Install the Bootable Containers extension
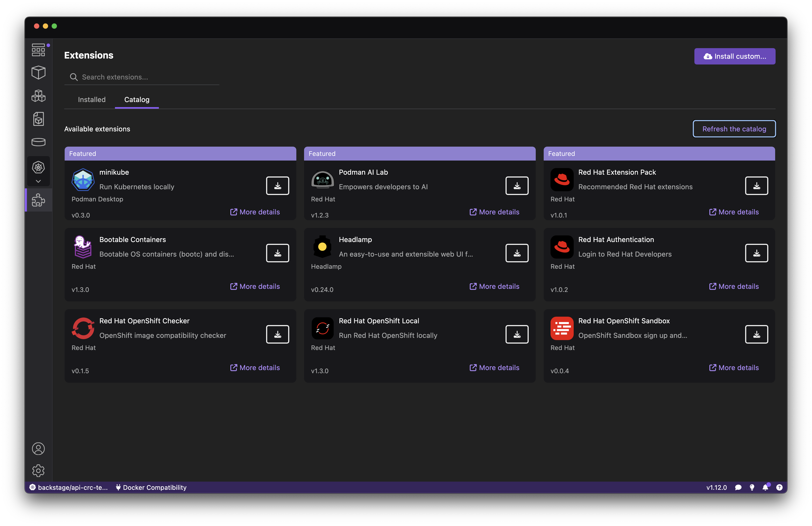The image size is (812, 526). (277, 253)
